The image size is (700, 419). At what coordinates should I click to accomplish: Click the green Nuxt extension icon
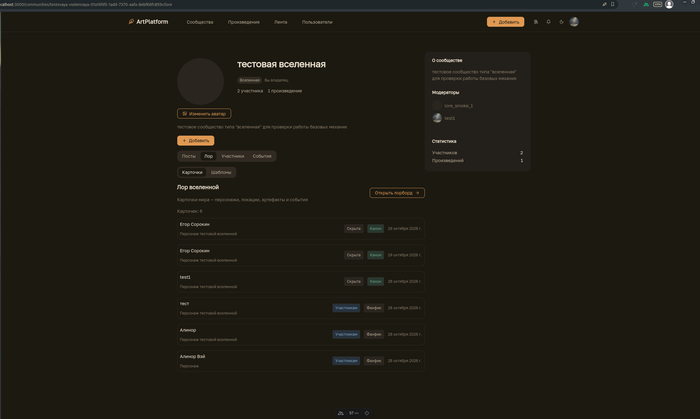646,4
